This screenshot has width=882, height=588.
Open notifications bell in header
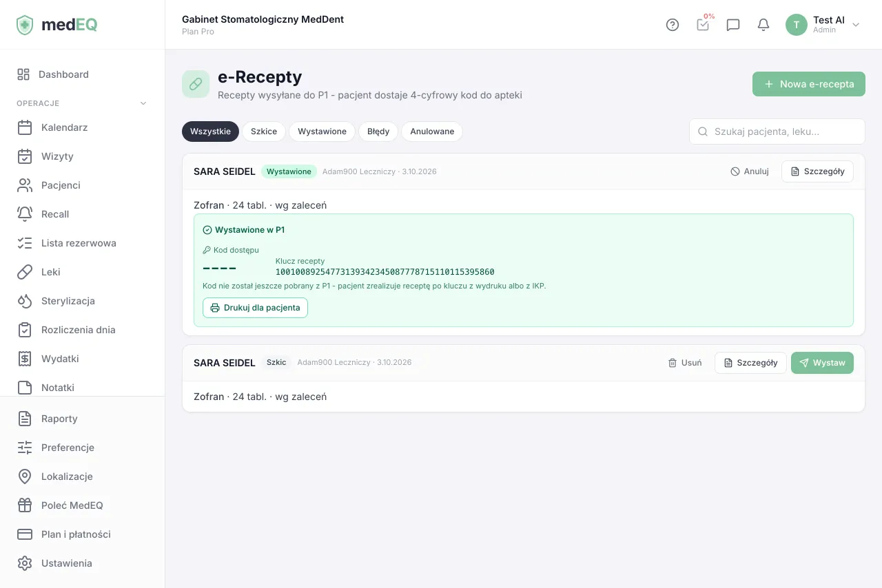coord(763,25)
